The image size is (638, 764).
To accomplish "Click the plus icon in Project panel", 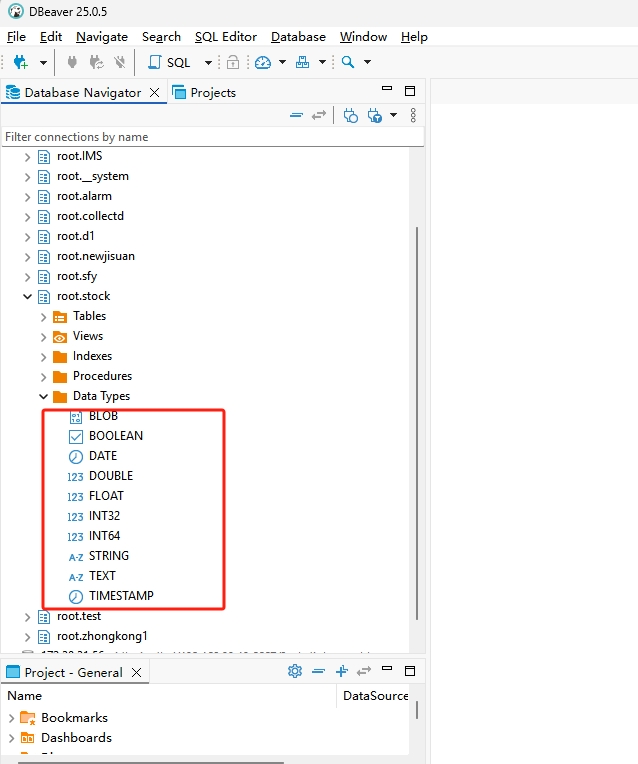I will tap(342, 671).
